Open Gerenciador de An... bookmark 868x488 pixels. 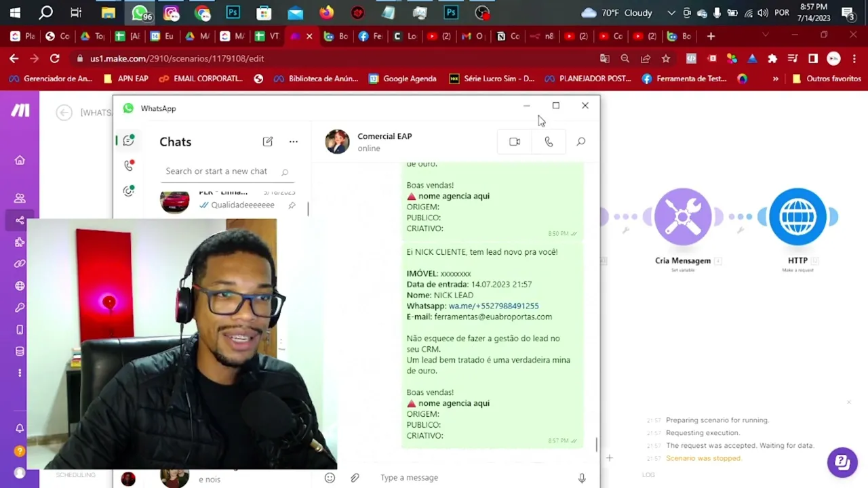(x=51, y=79)
